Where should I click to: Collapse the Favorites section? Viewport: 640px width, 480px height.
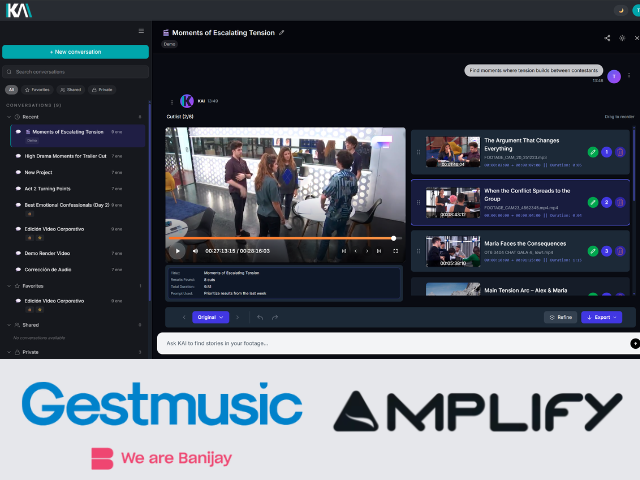click(9, 286)
